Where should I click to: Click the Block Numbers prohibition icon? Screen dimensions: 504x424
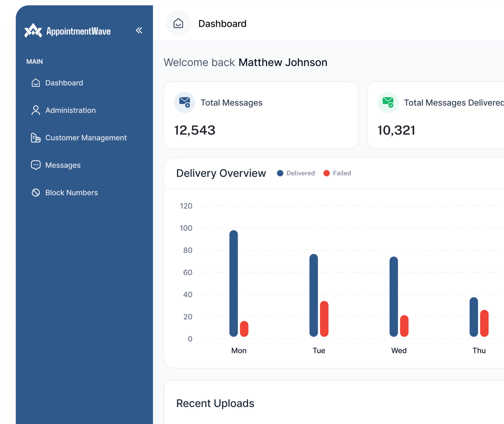point(36,192)
